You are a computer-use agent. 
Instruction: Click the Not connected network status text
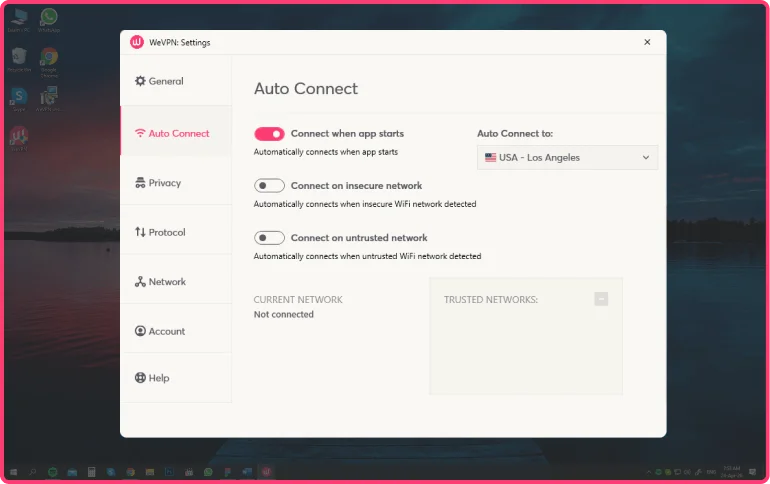click(x=283, y=315)
